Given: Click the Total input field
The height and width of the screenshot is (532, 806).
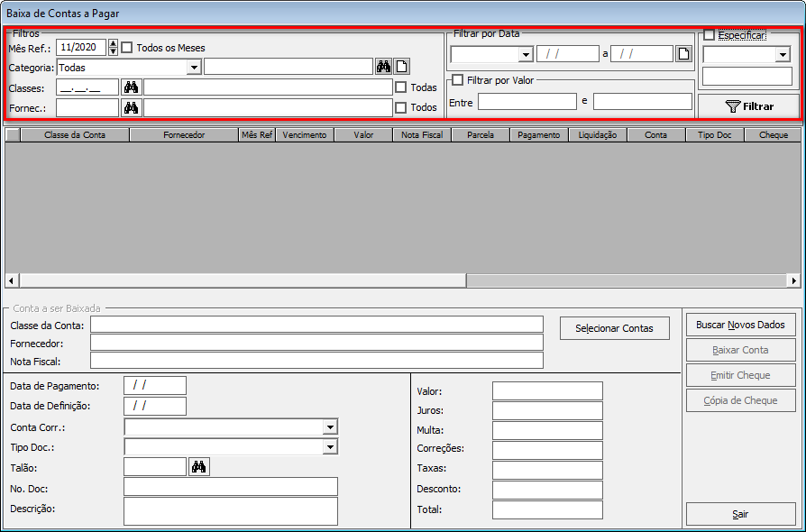Looking at the screenshot, I should click(x=547, y=509).
